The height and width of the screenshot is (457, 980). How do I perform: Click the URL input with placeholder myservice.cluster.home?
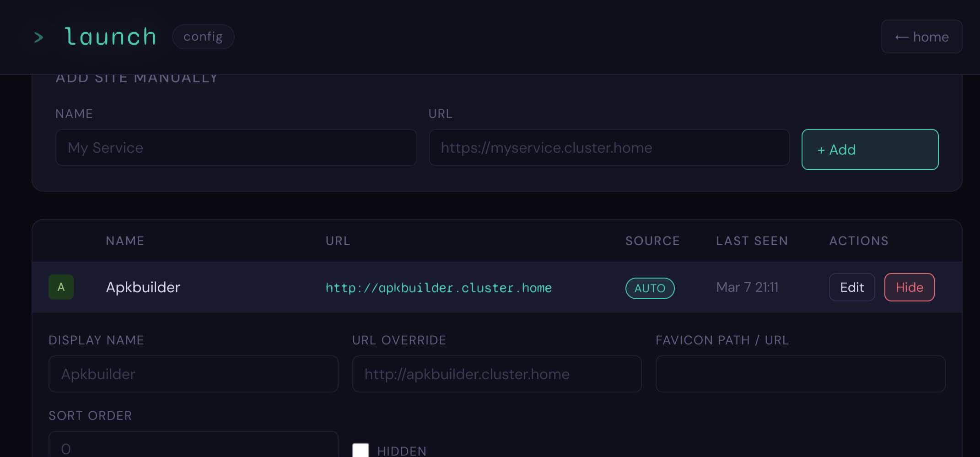tap(609, 147)
